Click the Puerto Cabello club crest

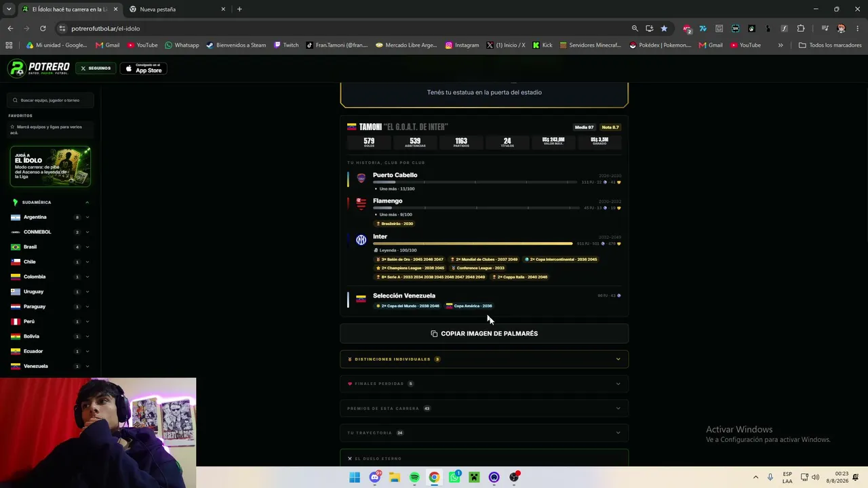361,178
